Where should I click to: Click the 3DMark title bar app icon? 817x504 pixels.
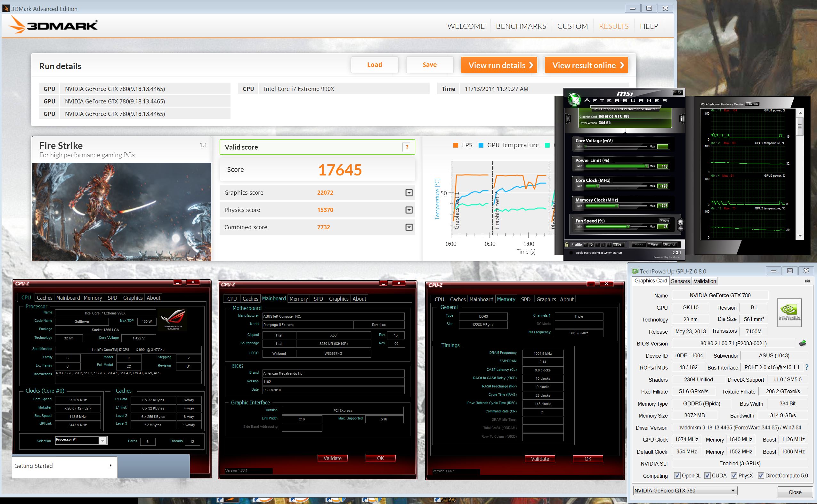click(6, 8)
